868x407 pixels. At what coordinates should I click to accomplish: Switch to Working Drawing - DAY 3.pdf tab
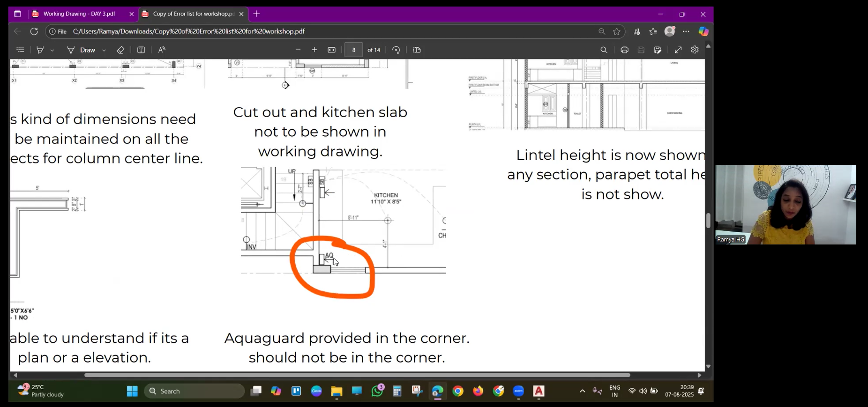79,14
